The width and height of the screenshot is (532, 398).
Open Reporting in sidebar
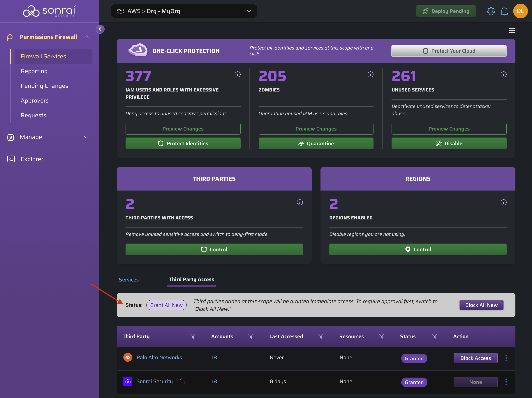coord(34,71)
